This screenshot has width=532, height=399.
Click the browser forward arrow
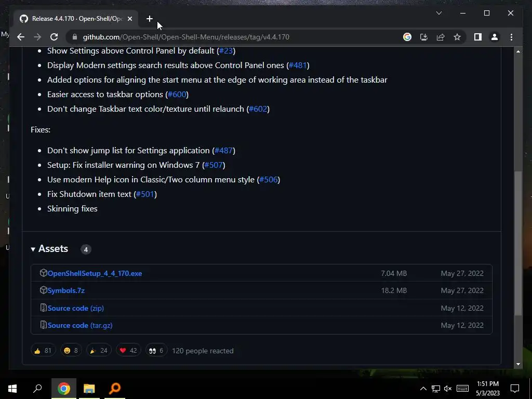click(x=37, y=37)
